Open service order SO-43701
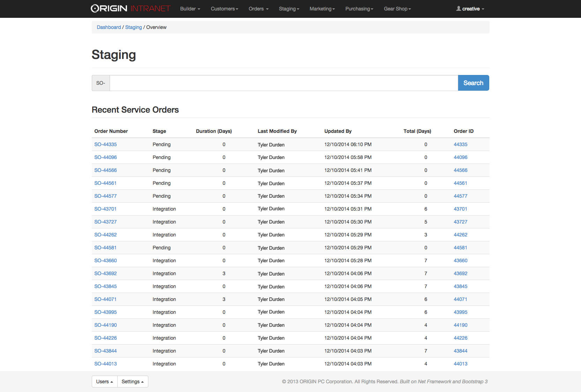 pos(105,209)
